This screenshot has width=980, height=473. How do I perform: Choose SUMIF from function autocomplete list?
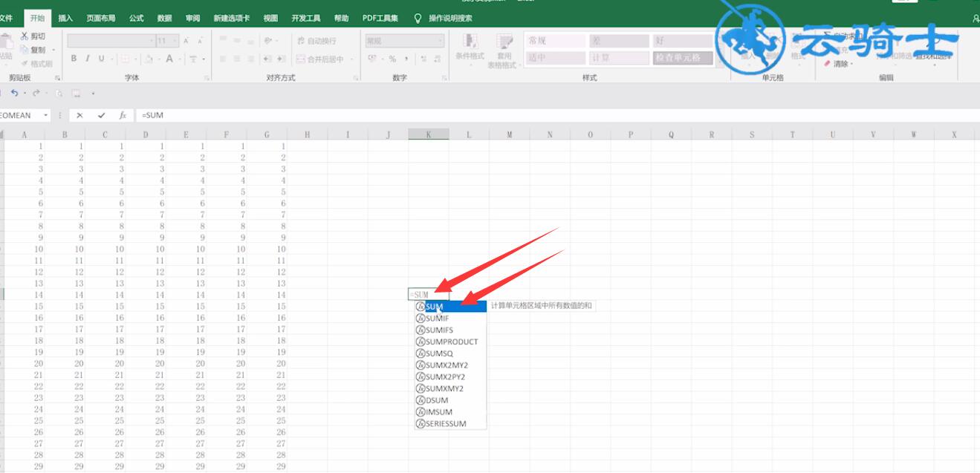click(450, 318)
